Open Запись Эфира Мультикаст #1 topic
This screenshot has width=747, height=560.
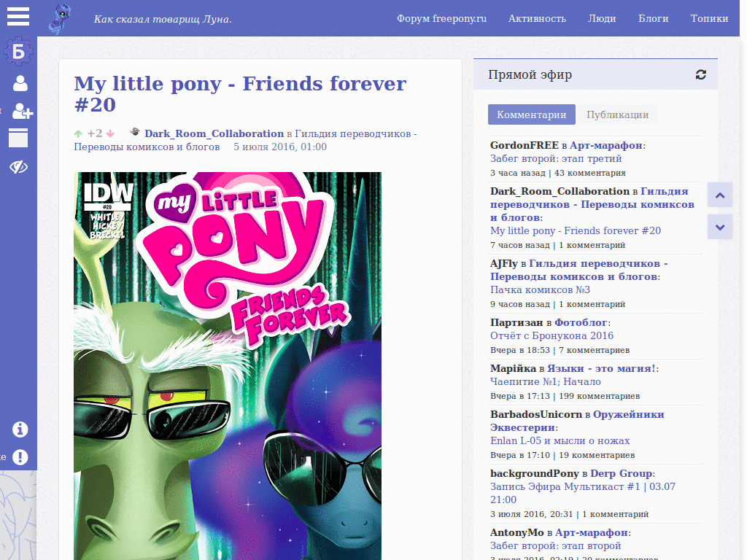click(583, 494)
